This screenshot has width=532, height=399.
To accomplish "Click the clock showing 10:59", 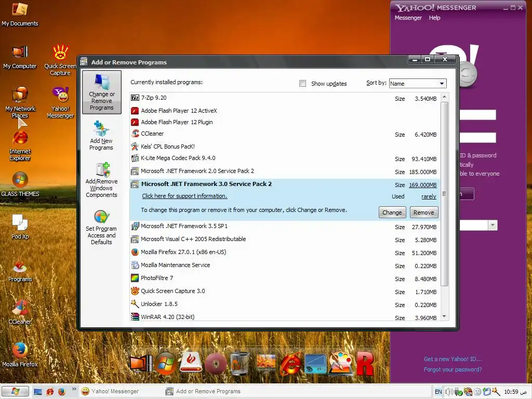I will click(x=511, y=392).
